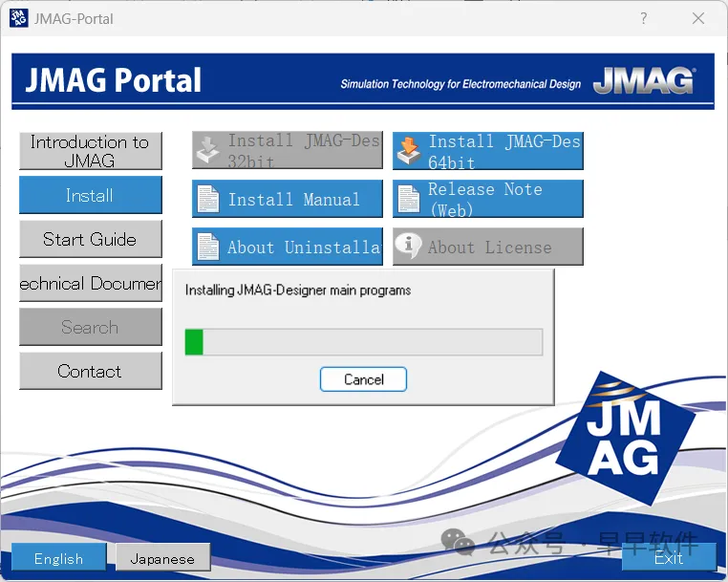Click the blue diamond JMAG logo
Viewport: 728px width, 582px height.
(x=626, y=438)
